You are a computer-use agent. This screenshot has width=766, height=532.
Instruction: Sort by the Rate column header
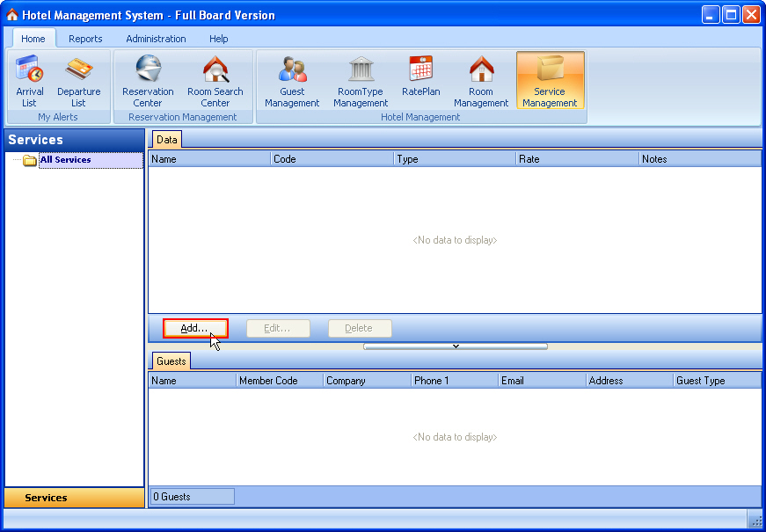point(577,159)
